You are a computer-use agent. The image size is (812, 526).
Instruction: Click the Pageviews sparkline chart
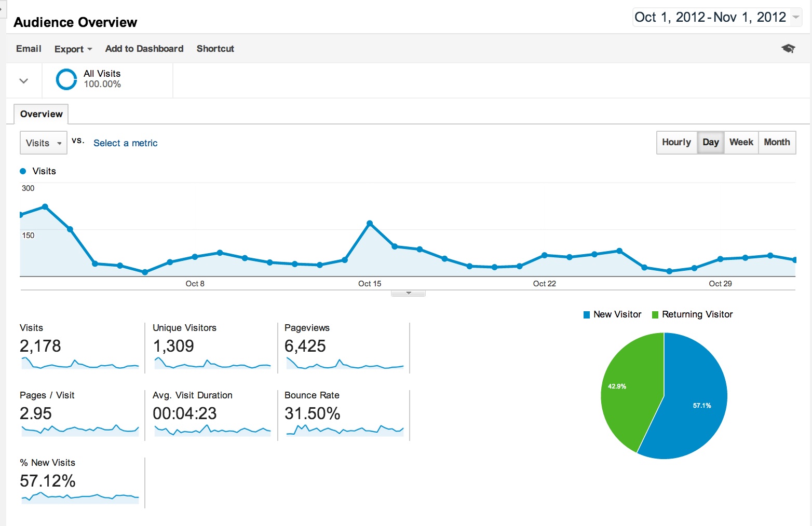(344, 363)
